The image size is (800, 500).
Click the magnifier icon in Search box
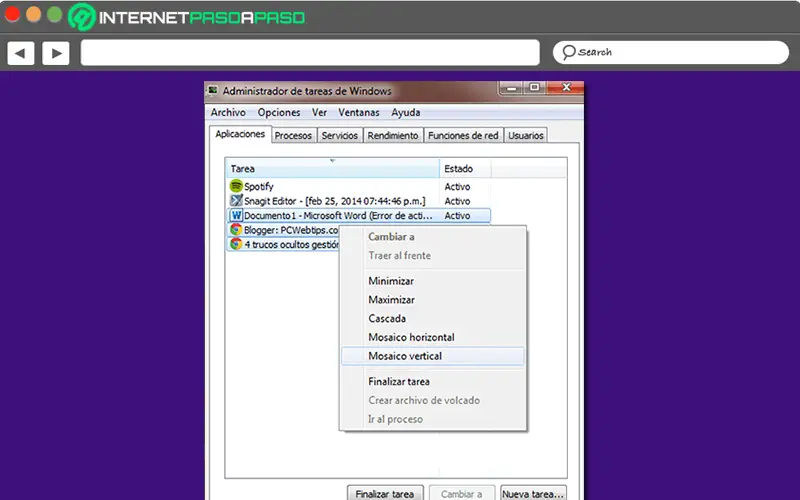[x=568, y=52]
